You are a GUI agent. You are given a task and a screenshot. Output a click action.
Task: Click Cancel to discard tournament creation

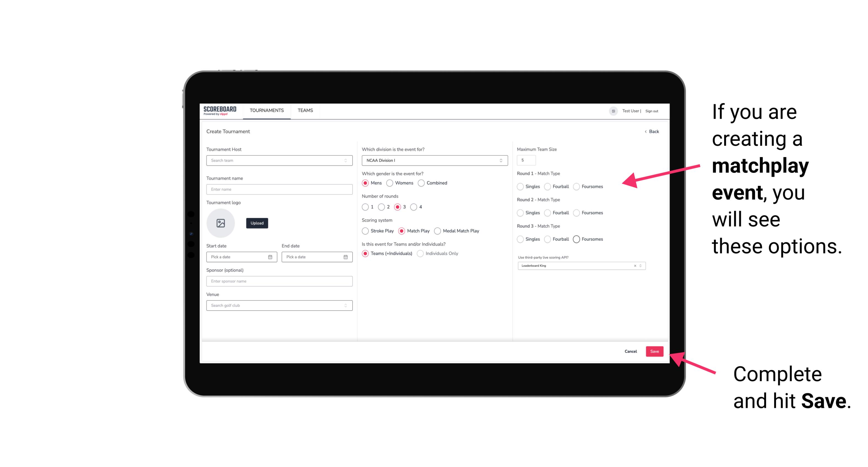coord(630,351)
